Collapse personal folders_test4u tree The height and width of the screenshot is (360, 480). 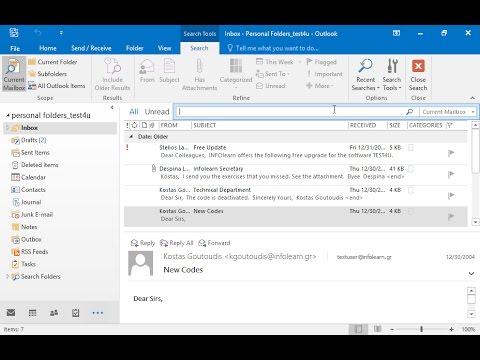pyautogui.click(x=8, y=116)
